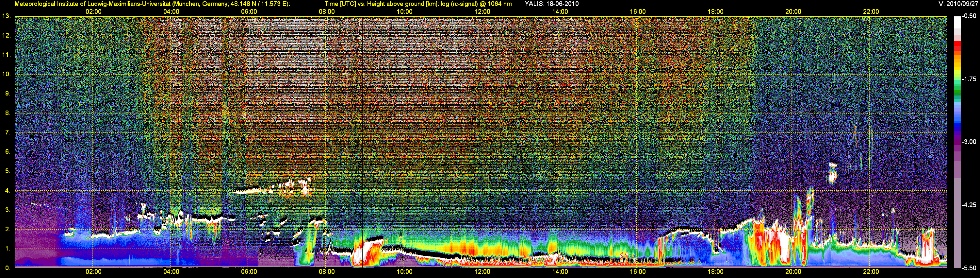The width and height of the screenshot is (980, 278).
Task: Click the 16:00 label on the bottom time axis
Action: pos(638,272)
